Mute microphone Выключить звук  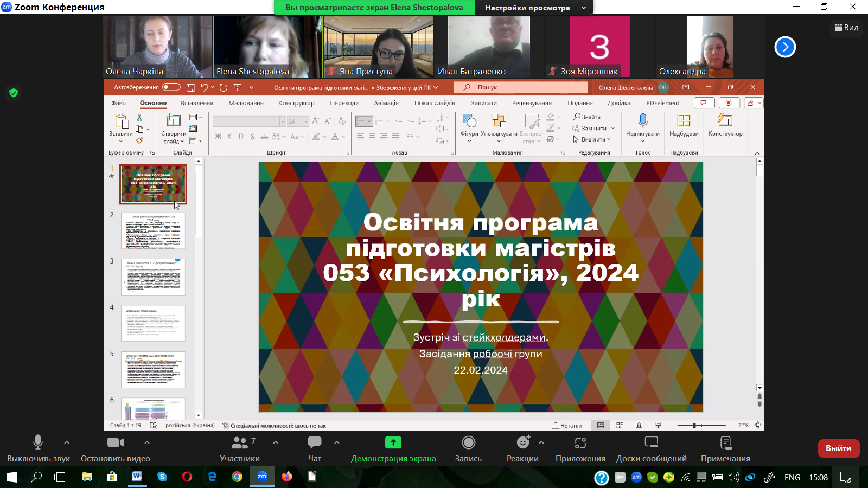pyautogui.click(x=38, y=449)
